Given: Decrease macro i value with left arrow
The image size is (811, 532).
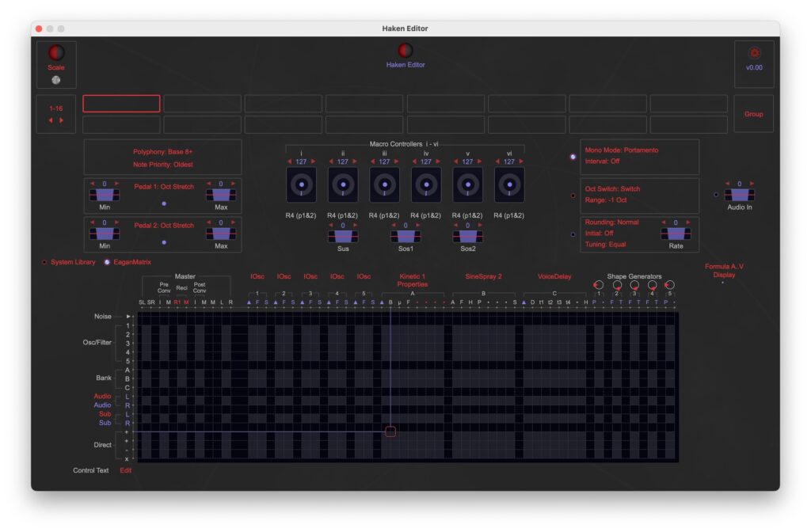Looking at the screenshot, I should [x=290, y=161].
